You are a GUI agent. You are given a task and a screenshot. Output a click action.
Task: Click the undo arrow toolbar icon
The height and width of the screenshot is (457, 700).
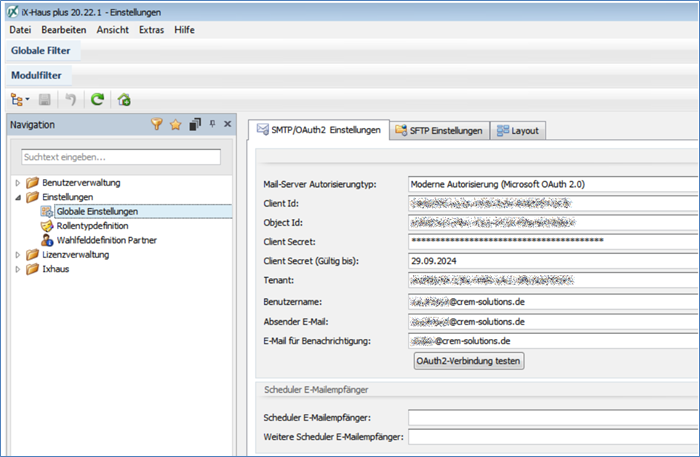point(70,100)
